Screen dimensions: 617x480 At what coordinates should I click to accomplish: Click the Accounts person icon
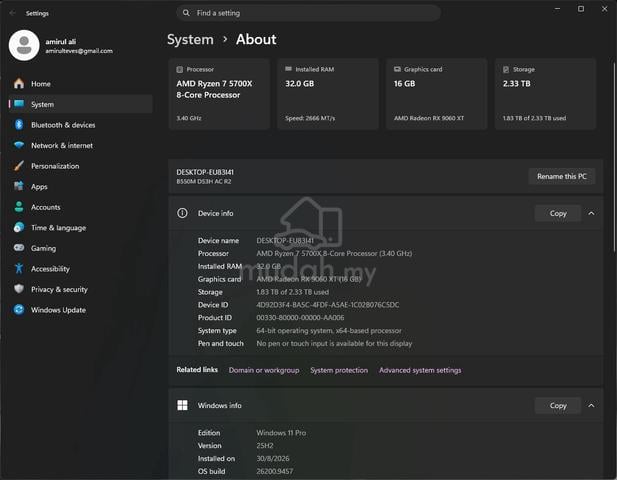(19, 207)
